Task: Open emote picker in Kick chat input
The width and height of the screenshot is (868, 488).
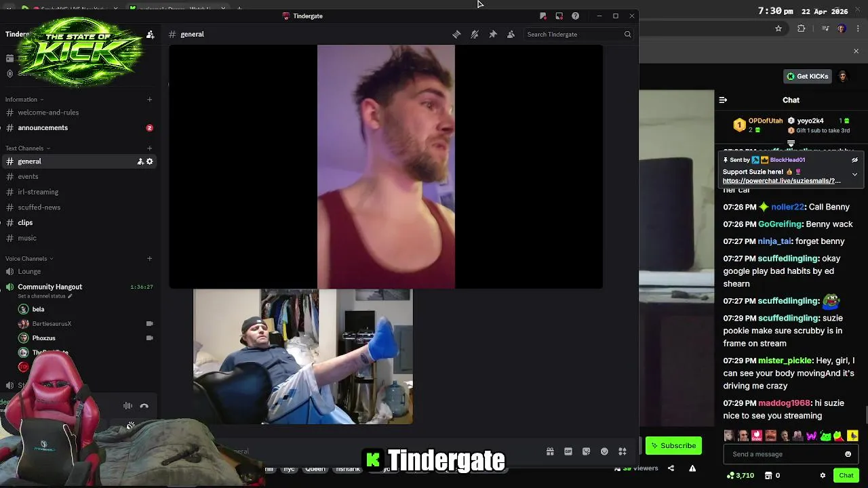Action: click(848, 454)
